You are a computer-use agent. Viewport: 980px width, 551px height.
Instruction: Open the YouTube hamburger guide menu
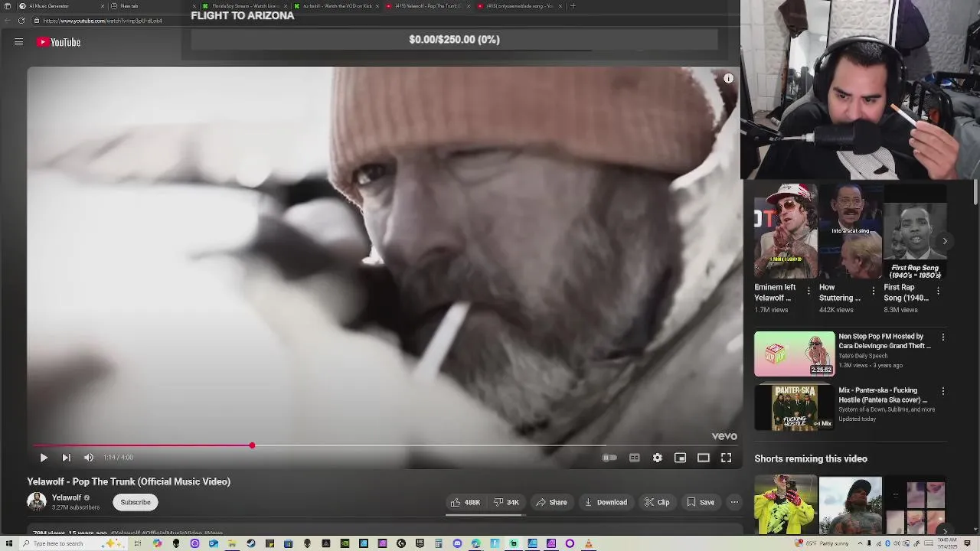click(18, 42)
